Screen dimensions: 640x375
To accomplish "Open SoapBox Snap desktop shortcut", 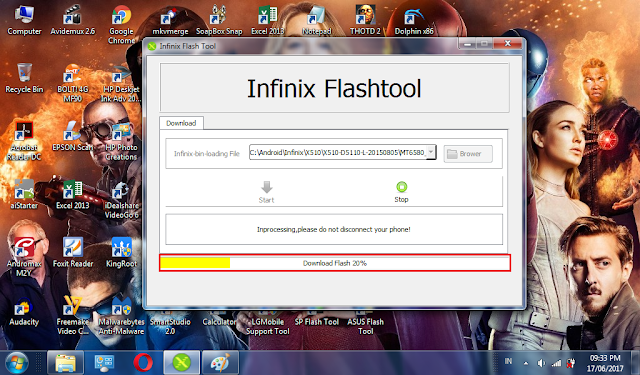I will [219, 20].
